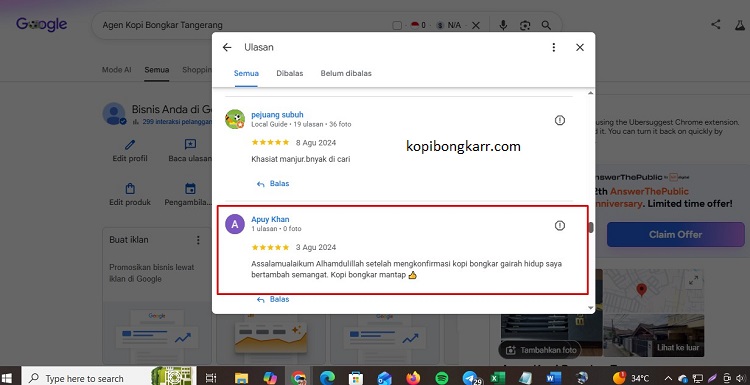The height and width of the screenshot is (385, 750).
Task: Report pejuang subuh's review with the flag icon
Action: (560, 121)
